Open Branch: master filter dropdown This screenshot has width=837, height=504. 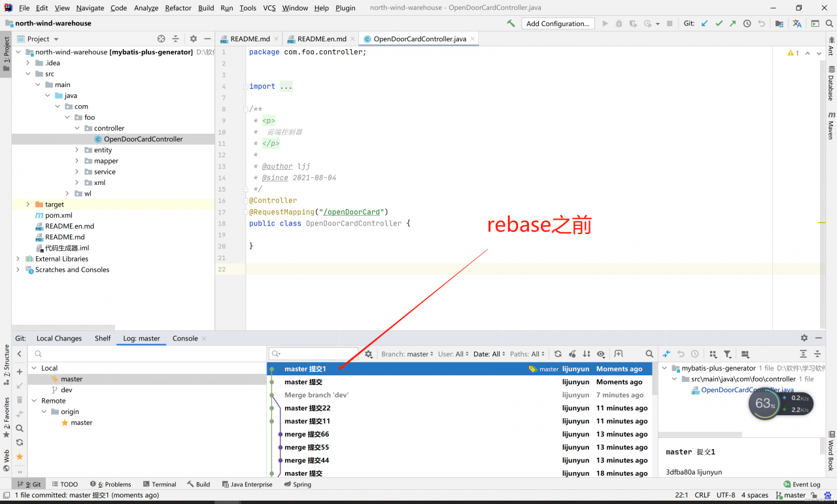pyautogui.click(x=407, y=354)
